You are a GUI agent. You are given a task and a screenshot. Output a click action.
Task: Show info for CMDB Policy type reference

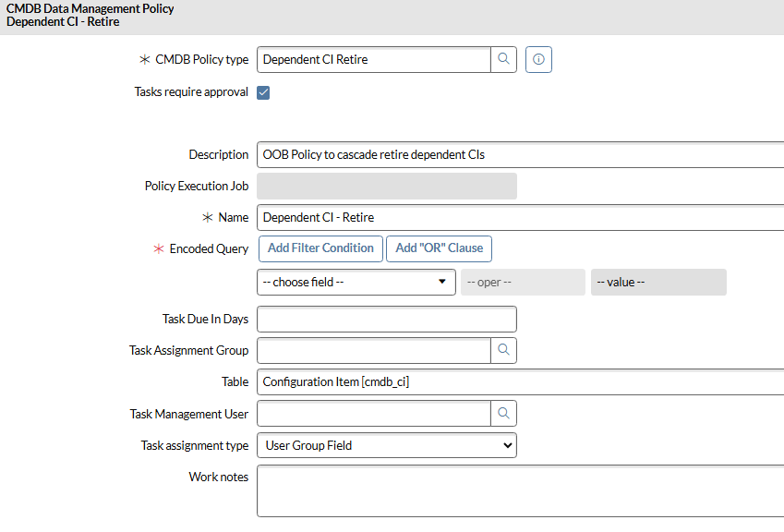[538, 59]
